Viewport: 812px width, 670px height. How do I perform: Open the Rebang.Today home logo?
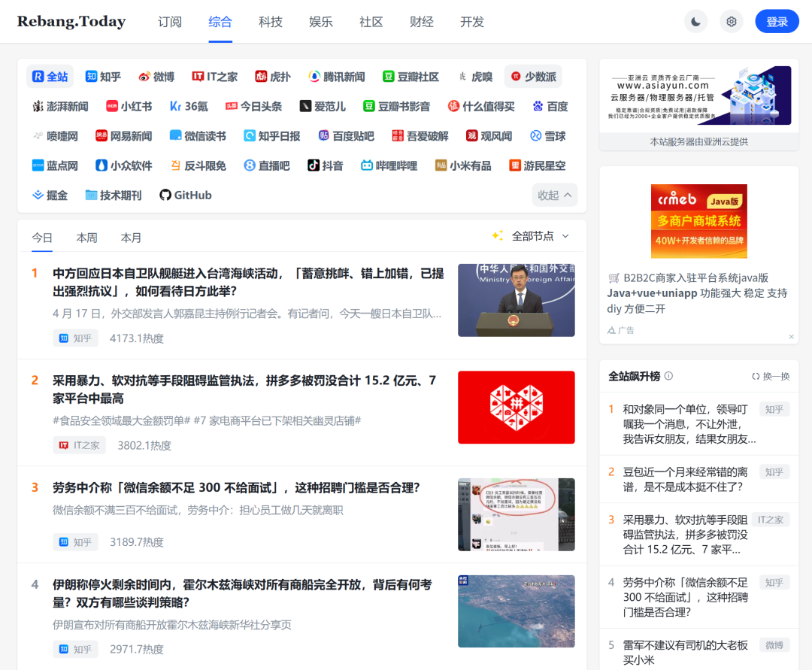click(x=71, y=22)
